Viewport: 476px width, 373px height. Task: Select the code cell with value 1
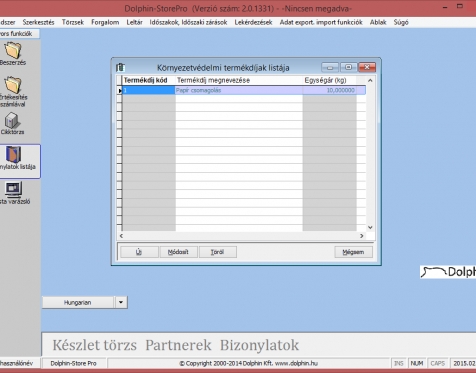[149, 90]
